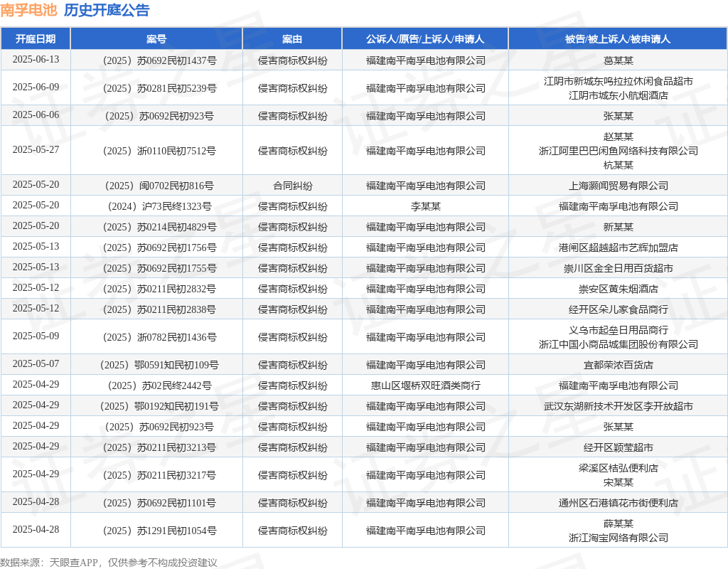Click defendant 杭某某
This screenshot has width=728, height=569.
[619, 165]
